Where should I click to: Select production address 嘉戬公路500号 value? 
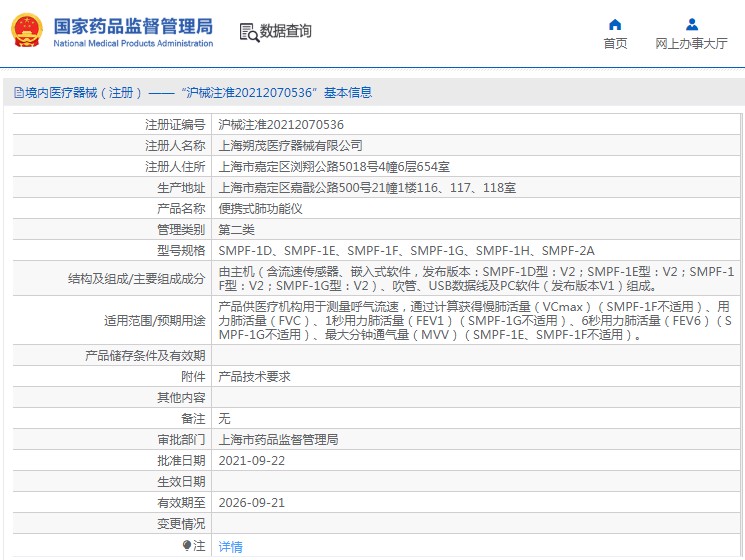point(367,188)
